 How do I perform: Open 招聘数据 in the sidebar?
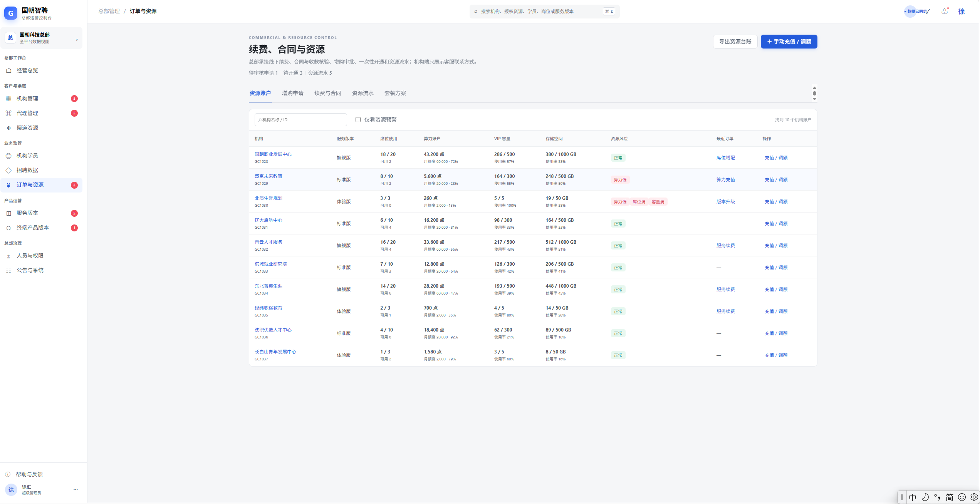pyautogui.click(x=41, y=170)
